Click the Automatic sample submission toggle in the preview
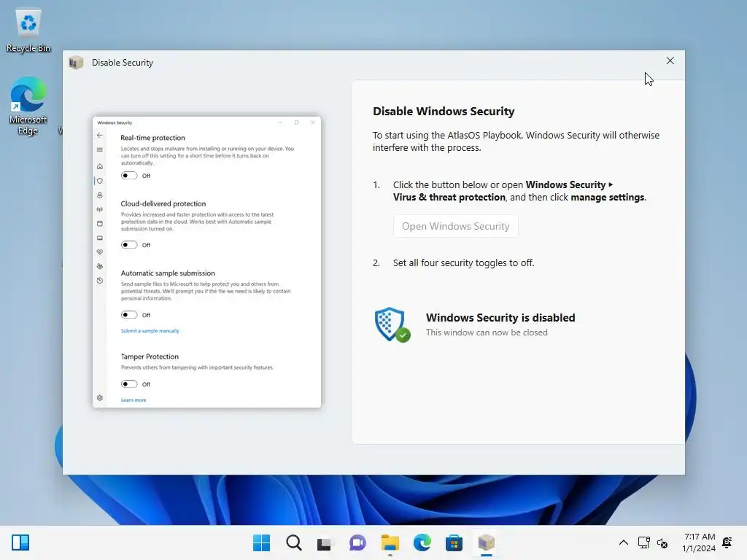This screenshot has width=747, height=560. coord(129,315)
